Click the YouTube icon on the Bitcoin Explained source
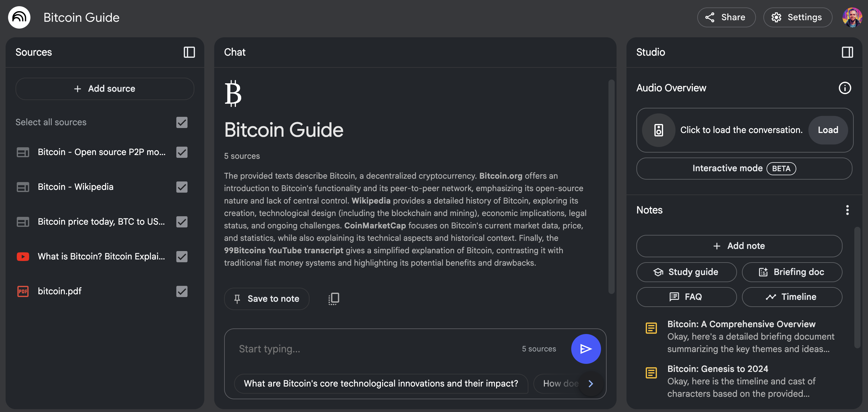The height and width of the screenshot is (412, 868). point(23,257)
